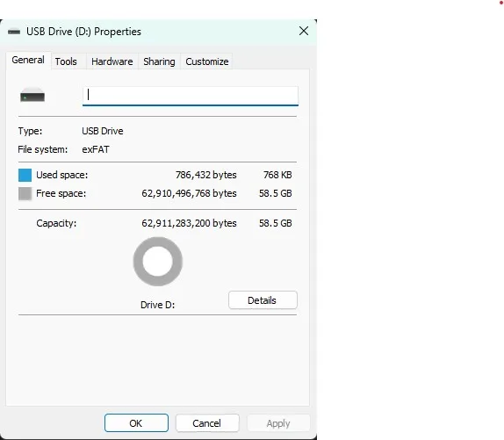Open the Sharing tab
This screenshot has width=504, height=440.
[x=159, y=61]
